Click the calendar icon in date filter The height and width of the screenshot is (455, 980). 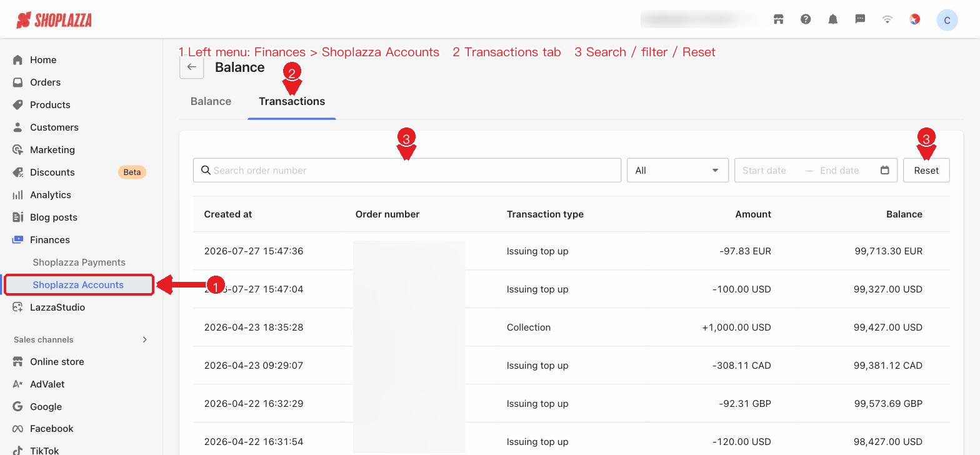click(884, 170)
